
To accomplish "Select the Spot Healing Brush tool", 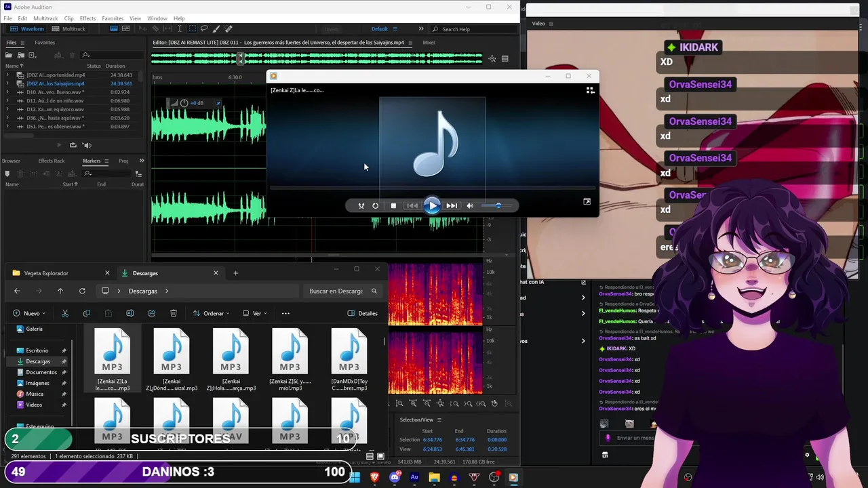I will coord(229,28).
